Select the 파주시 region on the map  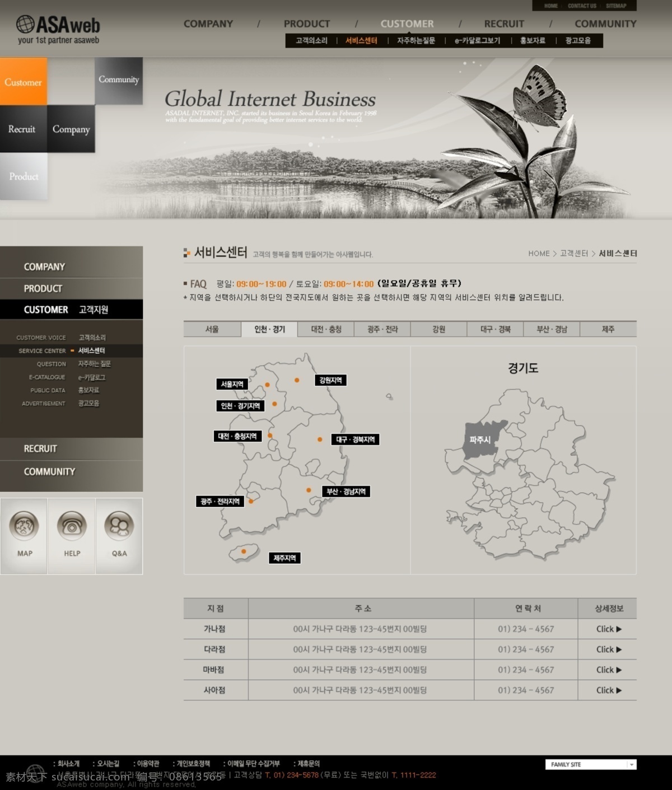pyautogui.click(x=480, y=440)
